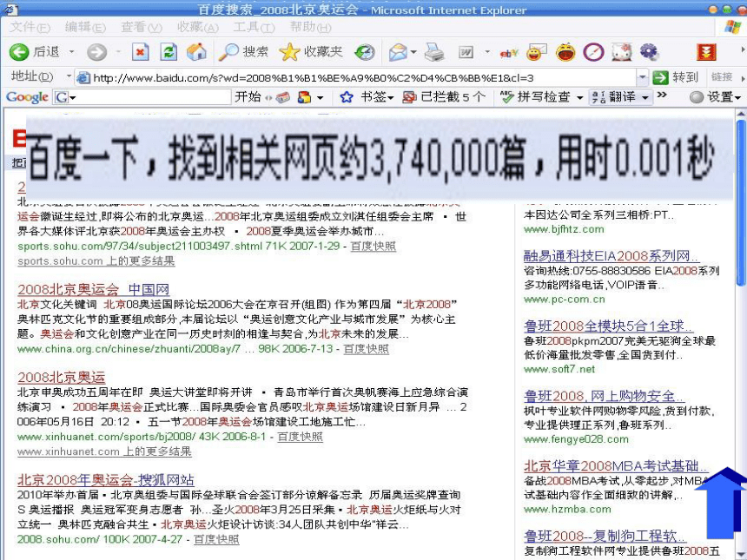Click the purple gear toolbar icon
The height and width of the screenshot is (560, 747).
(x=649, y=51)
